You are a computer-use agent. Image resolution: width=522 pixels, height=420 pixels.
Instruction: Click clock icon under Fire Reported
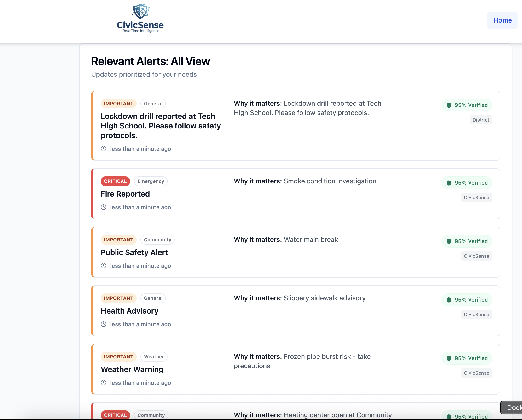point(104,207)
